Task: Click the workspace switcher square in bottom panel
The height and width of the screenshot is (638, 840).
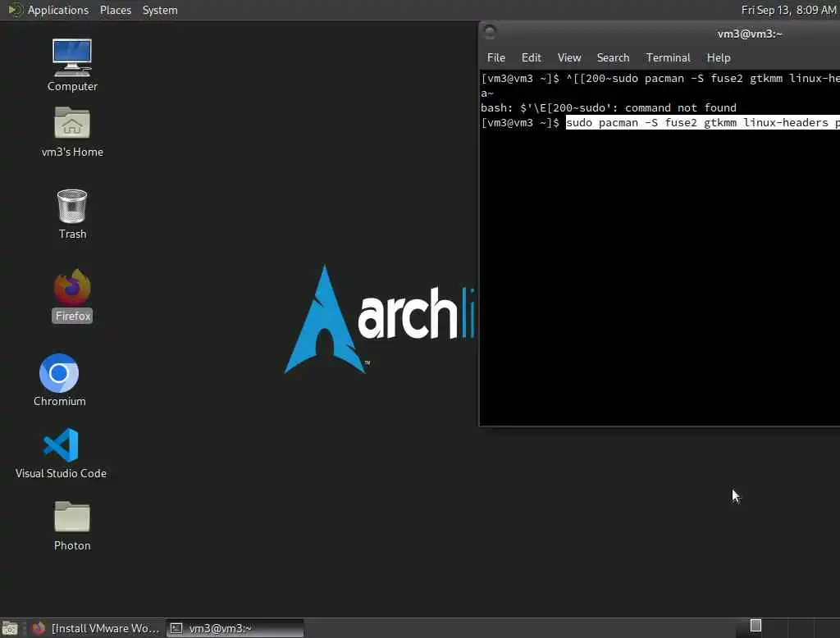Action: point(756,625)
